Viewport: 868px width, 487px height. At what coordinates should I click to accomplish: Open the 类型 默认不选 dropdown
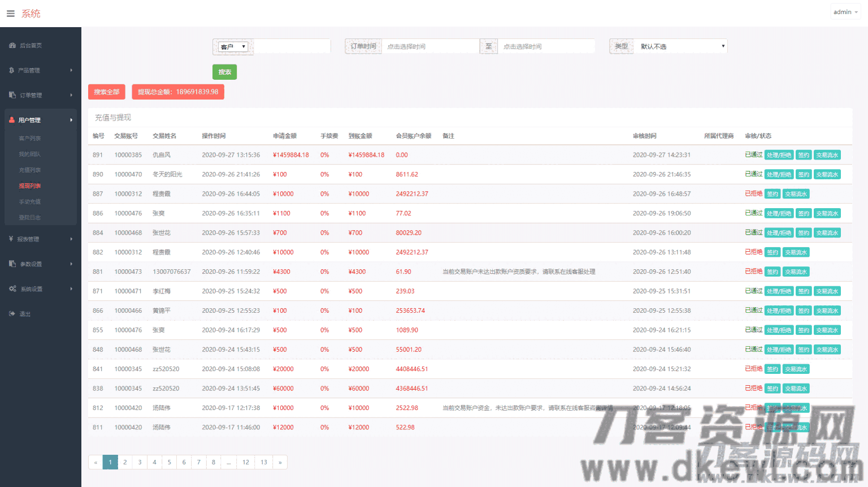tap(682, 46)
